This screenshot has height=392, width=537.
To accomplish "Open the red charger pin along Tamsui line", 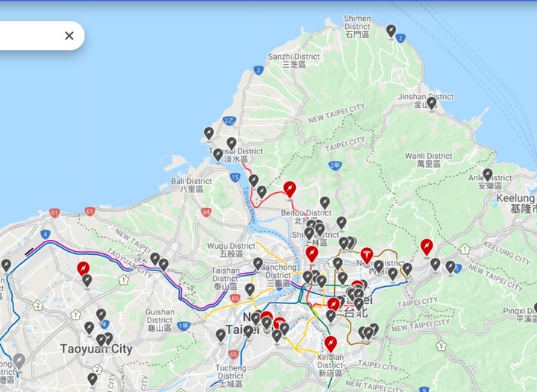I will click(x=289, y=190).
